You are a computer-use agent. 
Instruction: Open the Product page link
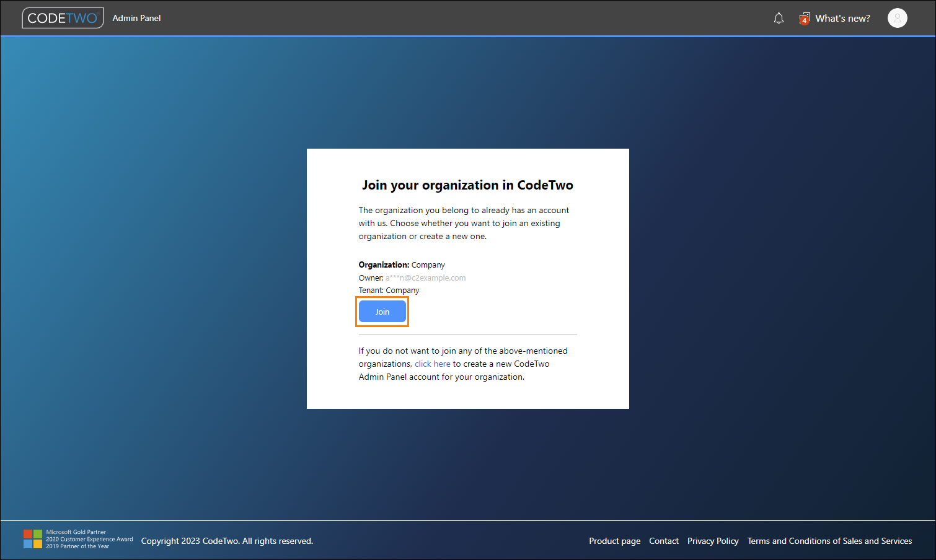coord(614,541)
